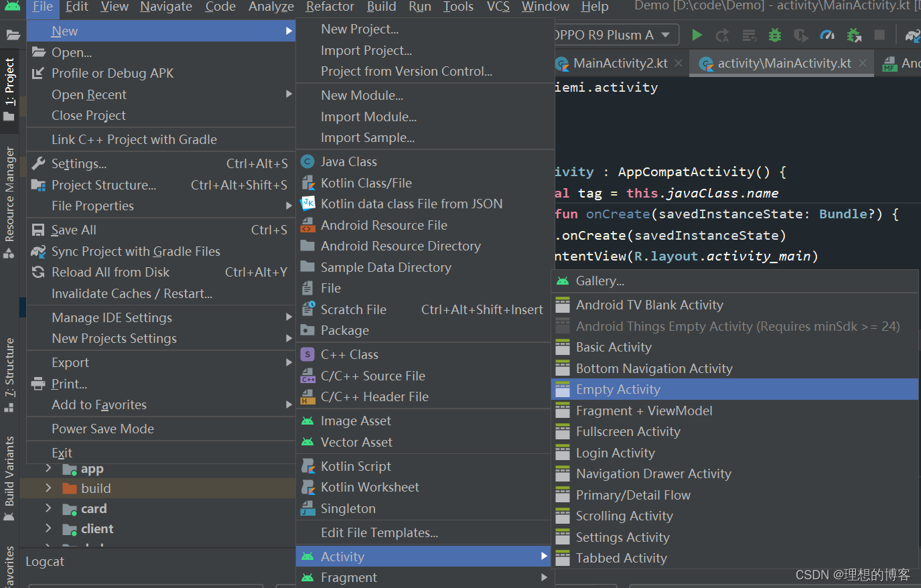921x588 pixels.
Task: Select Invalidate Caches / Restart...
Action: coord(161,293)
